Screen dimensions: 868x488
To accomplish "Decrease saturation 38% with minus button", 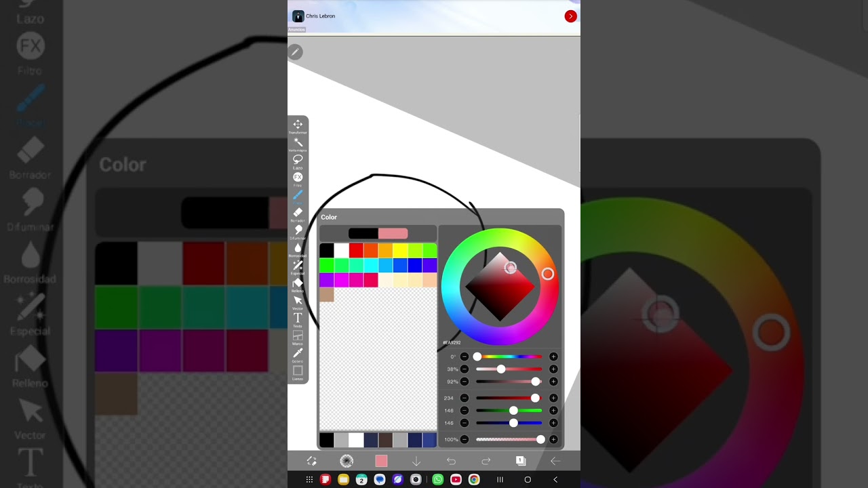I will (x=465, y=369).
